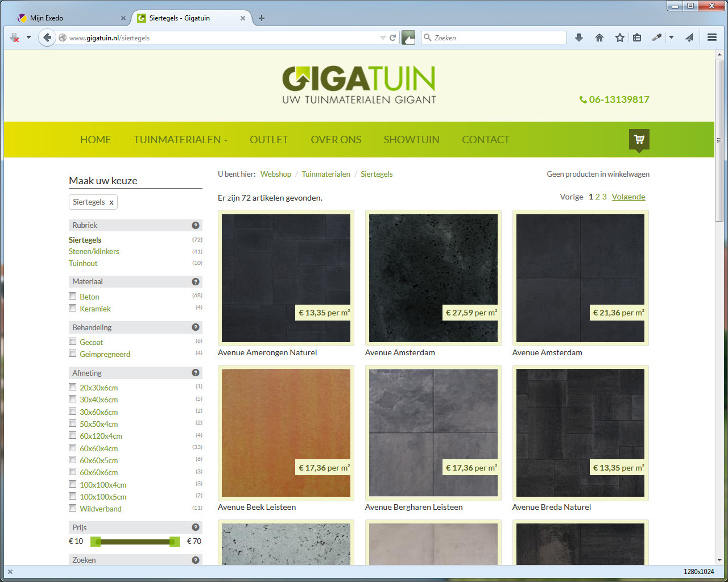Open the Firefox hamburger menu

(712, 38)
